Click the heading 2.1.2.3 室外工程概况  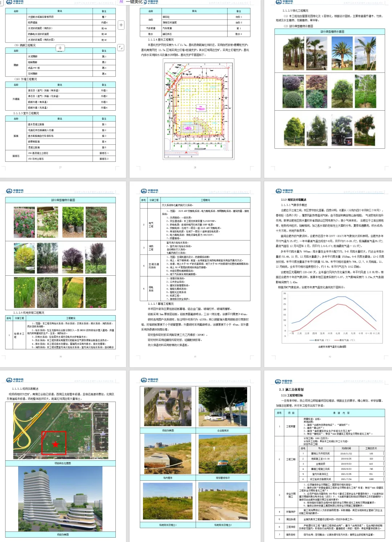click(x=26, y=113)
